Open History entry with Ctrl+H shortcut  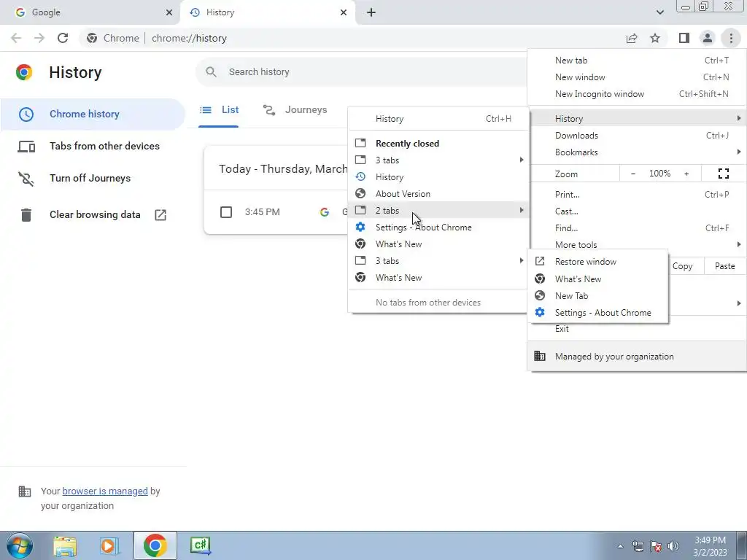(438, 119)
